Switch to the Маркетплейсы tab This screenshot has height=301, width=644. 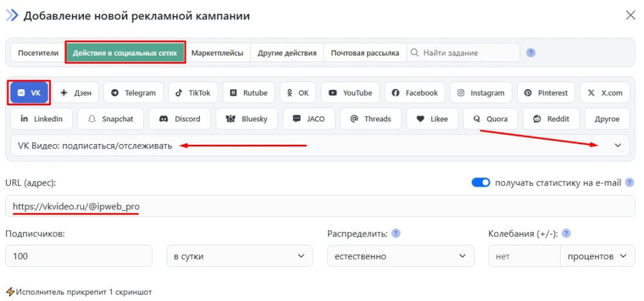tap(217, 53)
